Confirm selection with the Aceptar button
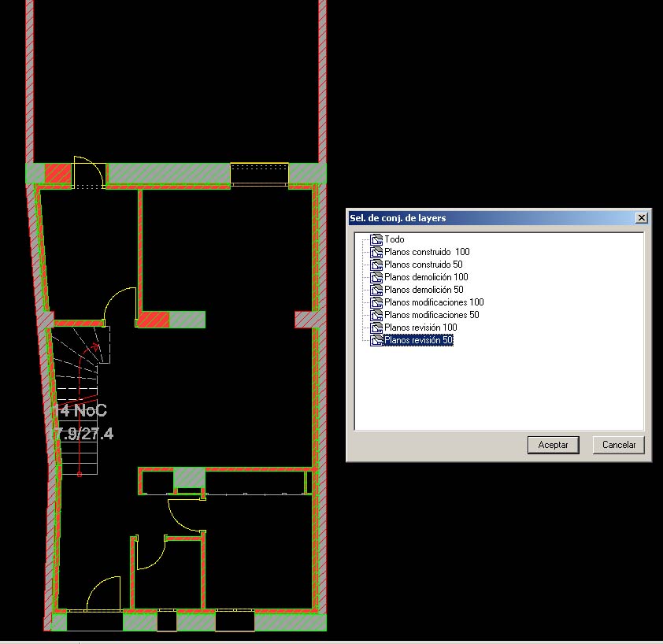Viewport: 663px width, 644px height. 553,445
